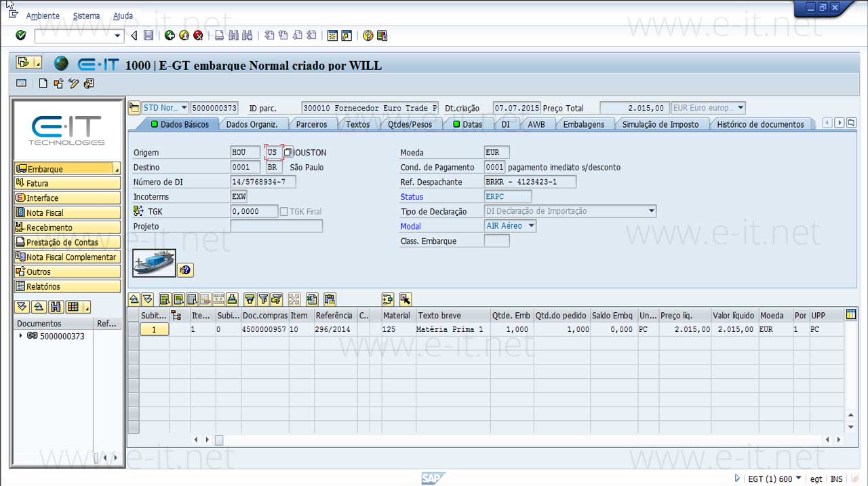868x486 pixels.
Task: Click the Class. Embarque input field
Action: [x=496, y=241]
